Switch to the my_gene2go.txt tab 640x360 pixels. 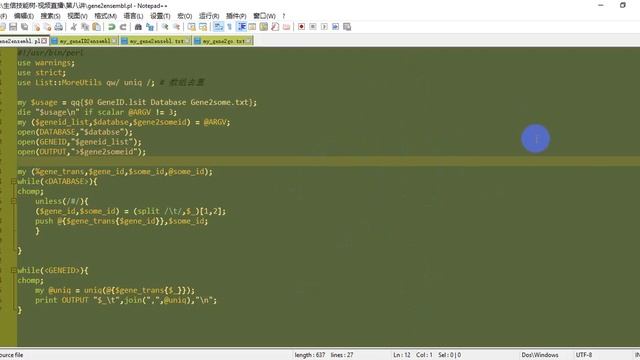[x=223, y=41]
